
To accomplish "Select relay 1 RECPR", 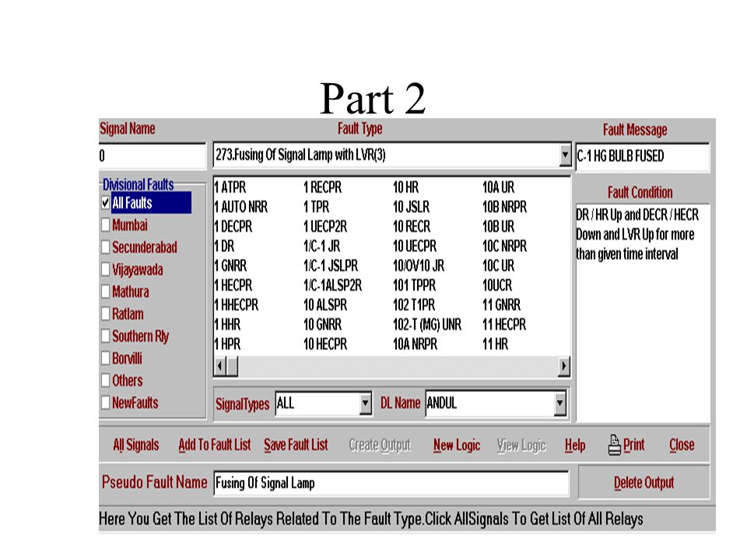I will [x=322, y=187].
